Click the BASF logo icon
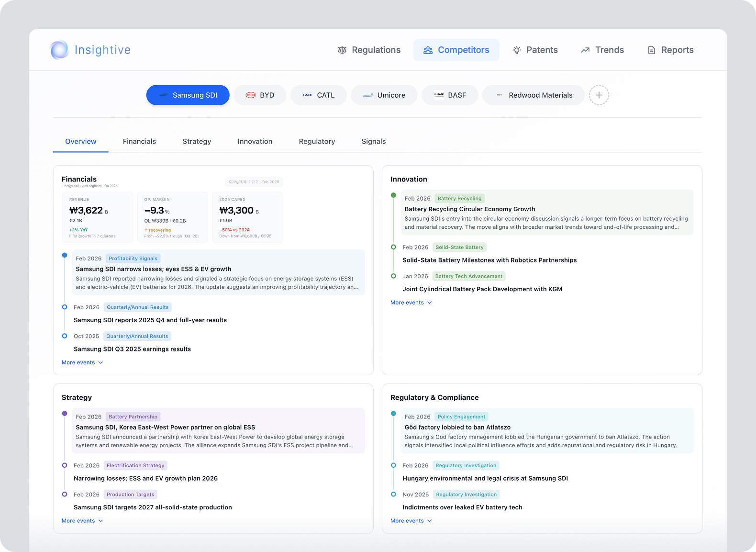The image size is (756, 552). click(x=439, y=95)
